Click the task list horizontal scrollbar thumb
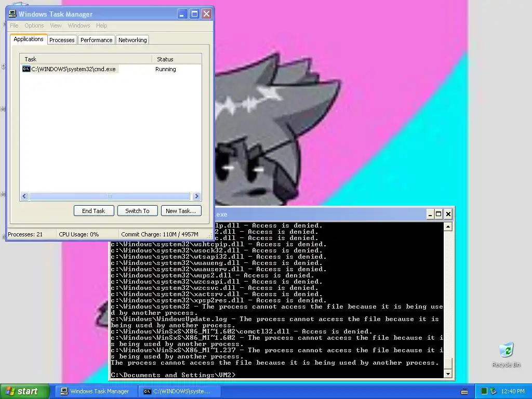Image resolution: width=532 pixels, height=399 pixels. pyautogui.click(x=109, y=196)
